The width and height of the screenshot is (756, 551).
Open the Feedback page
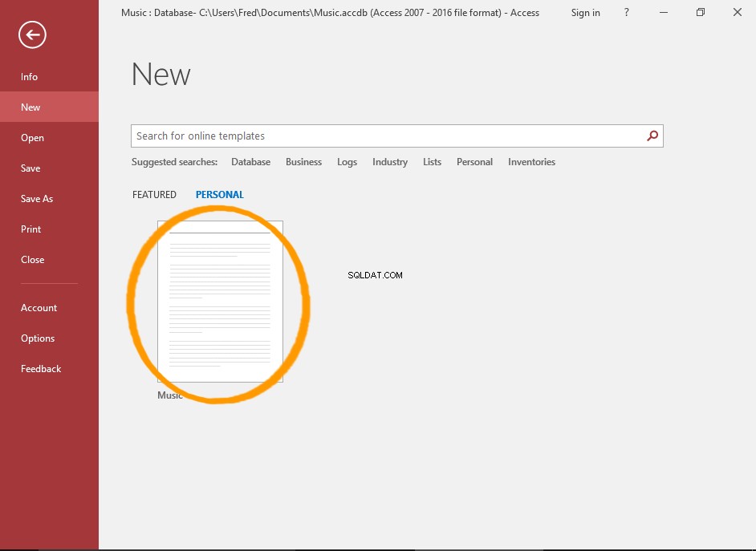click(x=41, y=369)
